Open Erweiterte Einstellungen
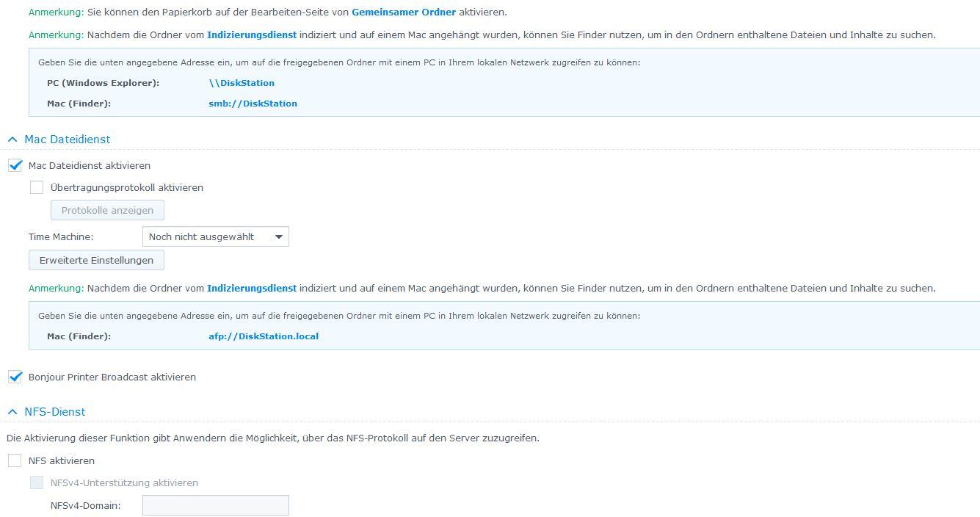This screenshot has width=980, height=517. tap(96, 261)
